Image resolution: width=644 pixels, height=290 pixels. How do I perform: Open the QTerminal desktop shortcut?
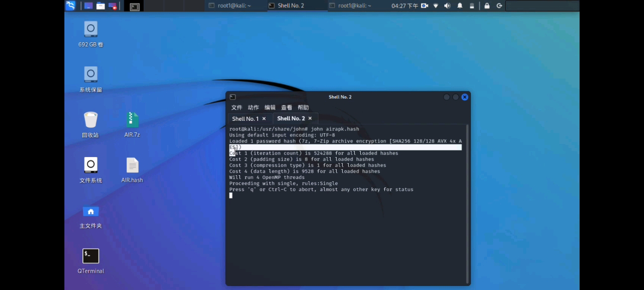[x=91, y=259]
